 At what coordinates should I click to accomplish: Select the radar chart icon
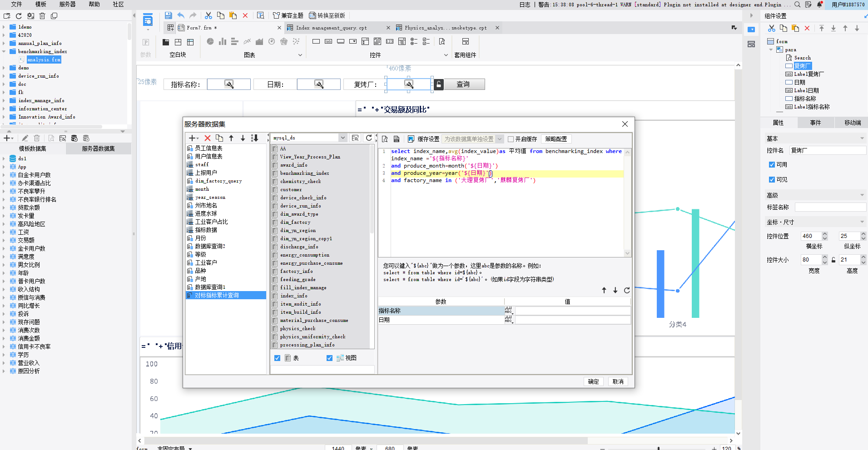point(284,41)
